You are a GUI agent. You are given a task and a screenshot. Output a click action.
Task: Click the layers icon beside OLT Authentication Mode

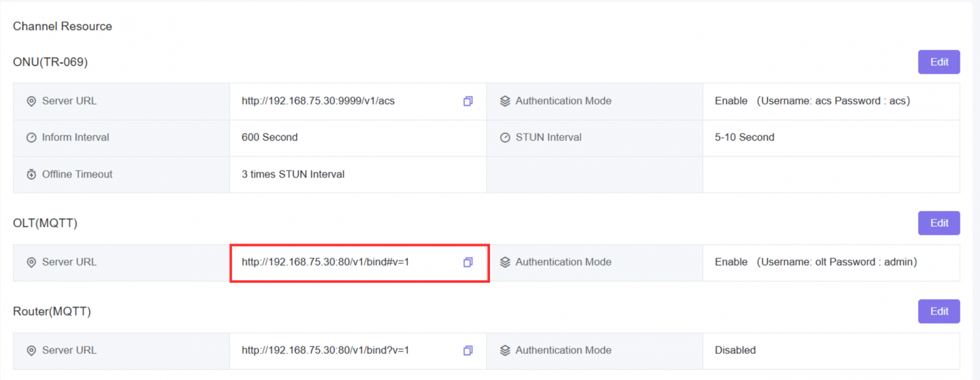pyautogui.click(x=504, y=262)
